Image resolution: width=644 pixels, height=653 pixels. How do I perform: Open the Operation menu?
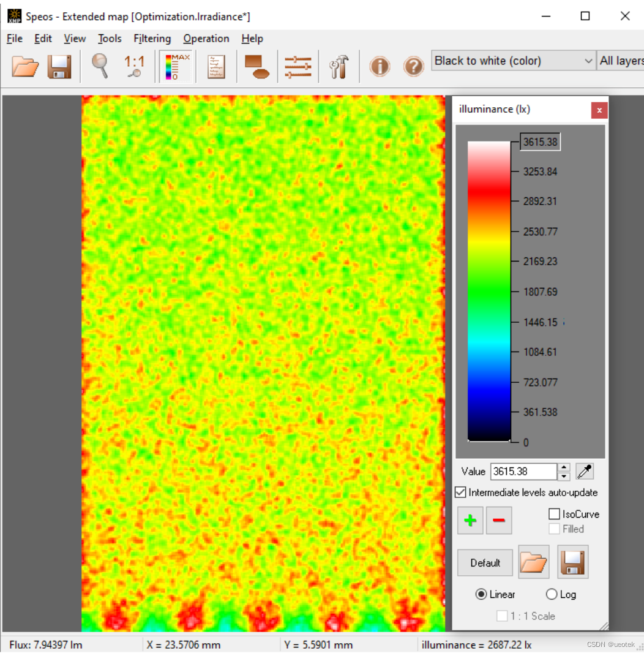[x=206, y=39]
